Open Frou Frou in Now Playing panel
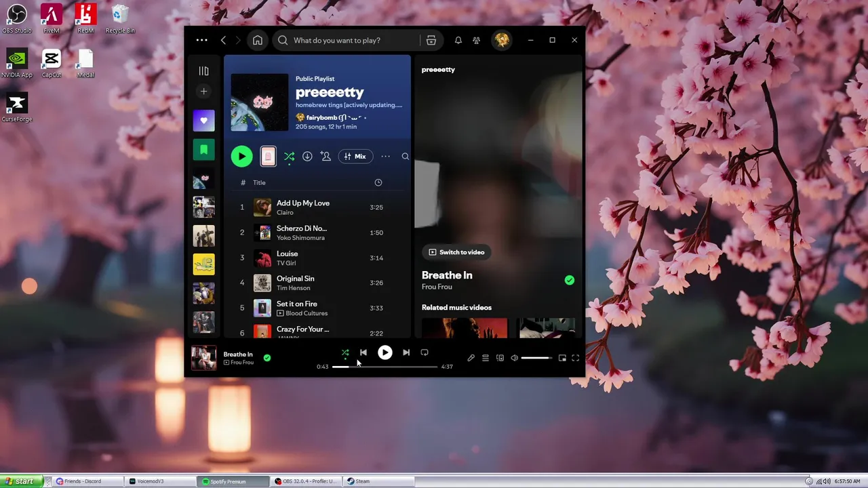868x488 pixels. pos(437,287)
